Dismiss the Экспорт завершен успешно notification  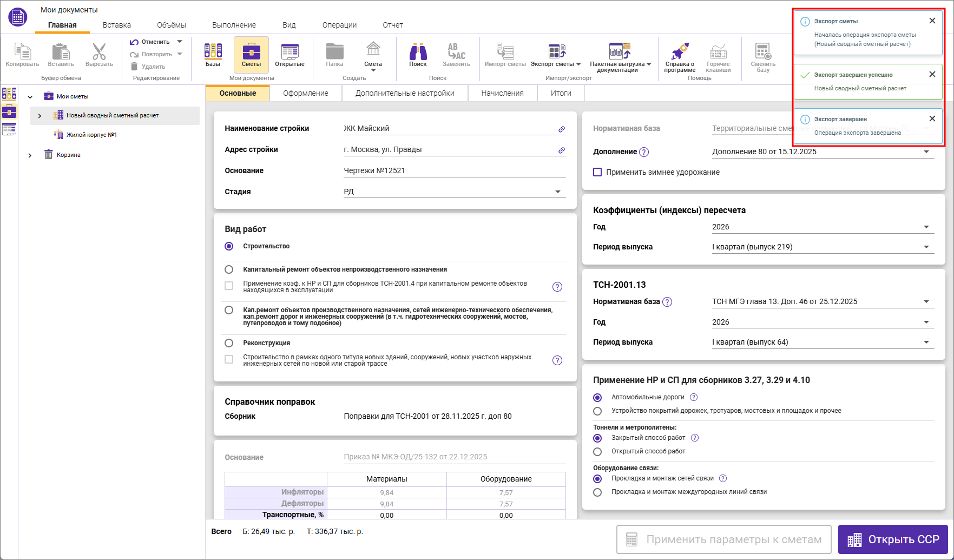(x=932, y=74)
